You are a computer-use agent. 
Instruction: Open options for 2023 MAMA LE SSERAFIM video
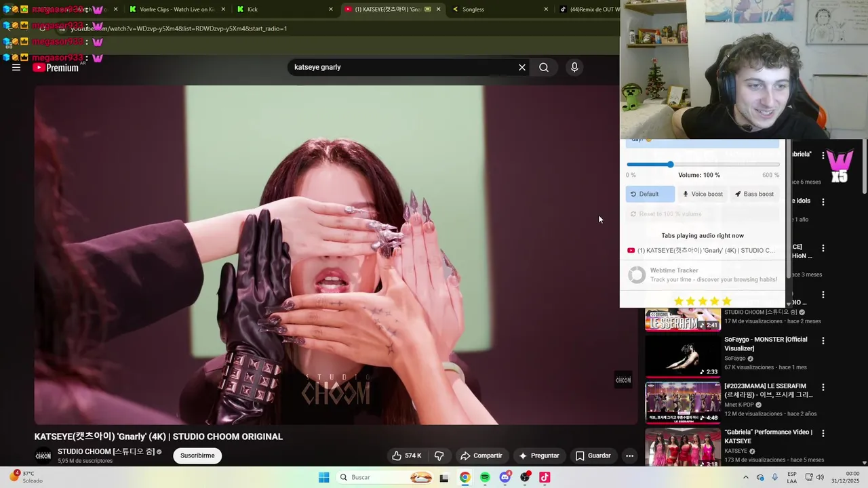click(x=823, y=387)
